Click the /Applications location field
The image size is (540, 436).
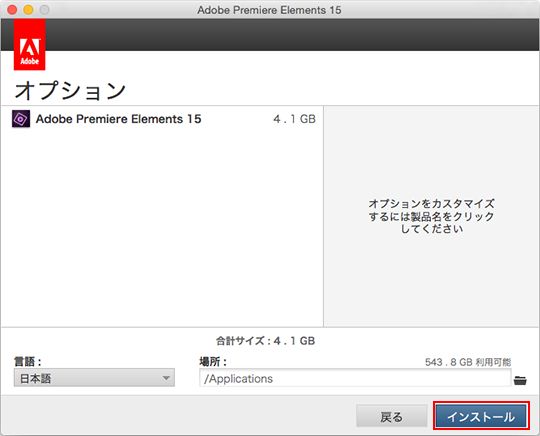coord(355,378)
